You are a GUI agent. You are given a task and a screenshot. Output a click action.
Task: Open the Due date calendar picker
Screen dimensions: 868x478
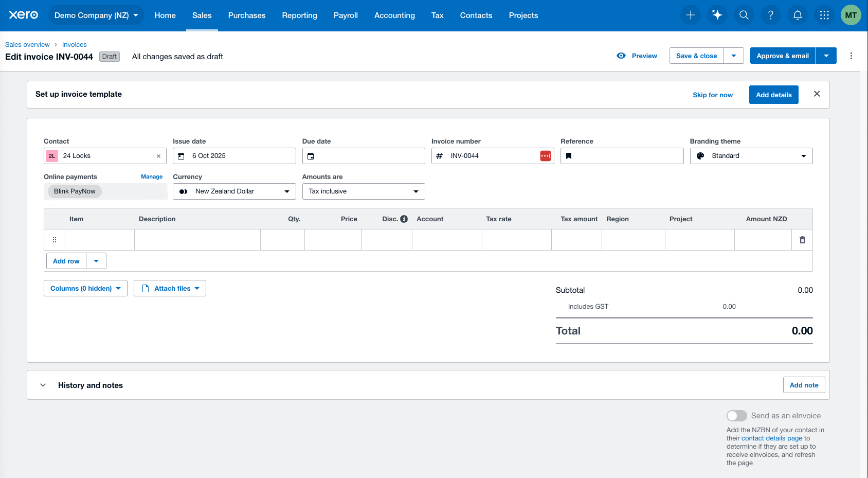311,155
